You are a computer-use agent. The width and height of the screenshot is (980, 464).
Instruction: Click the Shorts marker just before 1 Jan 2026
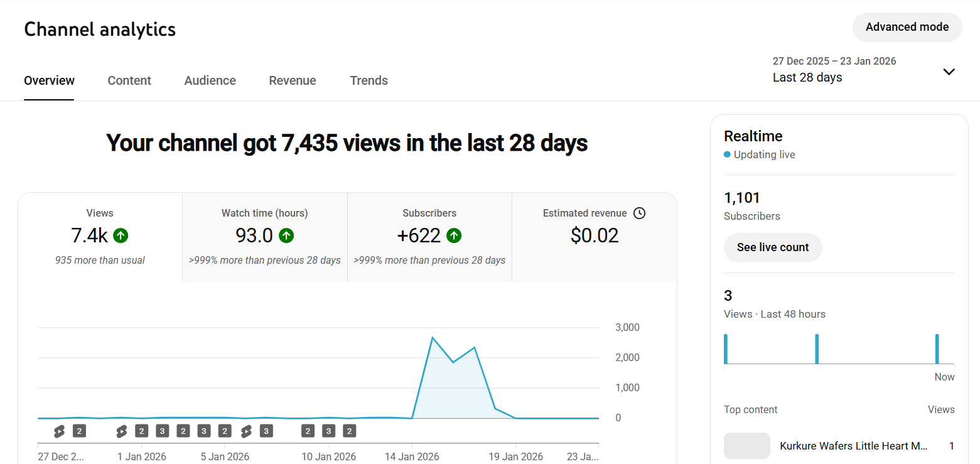point(121,431)
